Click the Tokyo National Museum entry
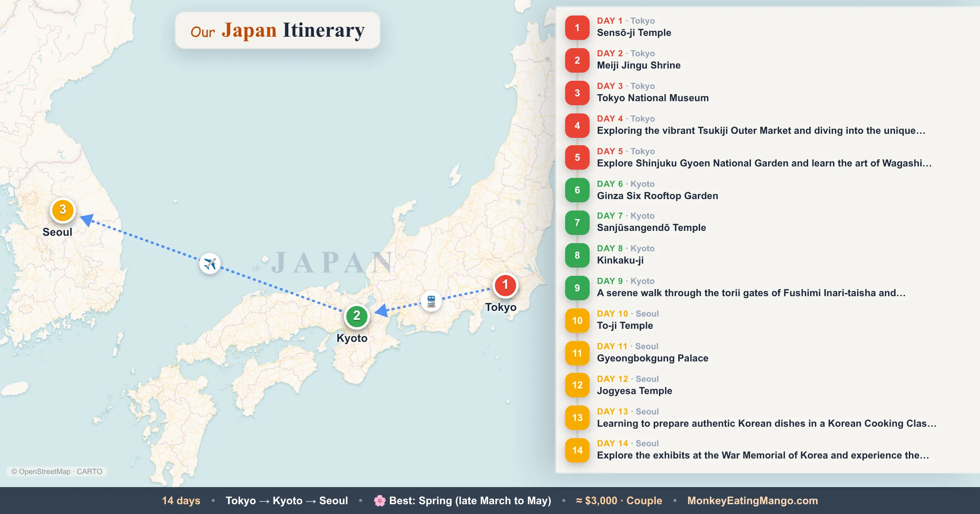The height and width of the screenshot is (514, 980). point(653,98)
